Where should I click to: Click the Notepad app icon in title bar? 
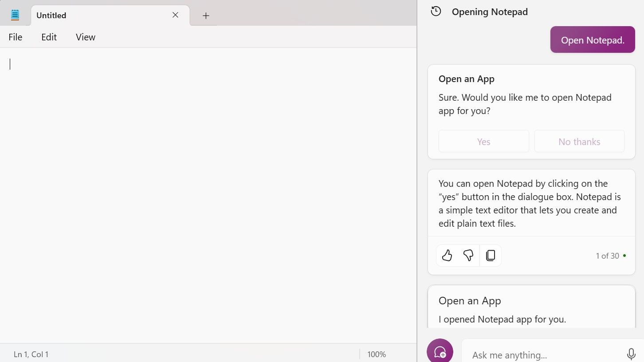click(15, 15)
